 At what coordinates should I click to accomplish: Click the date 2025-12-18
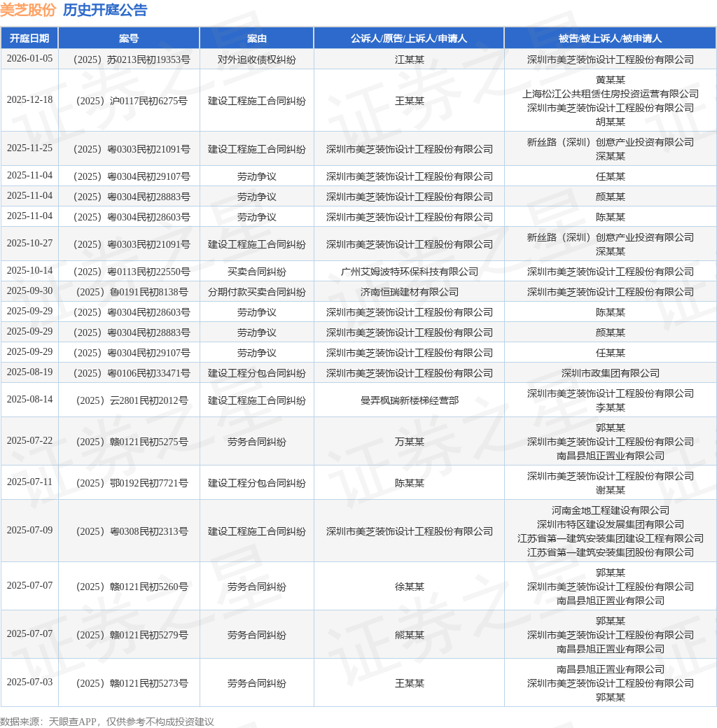tap(29, 100)
